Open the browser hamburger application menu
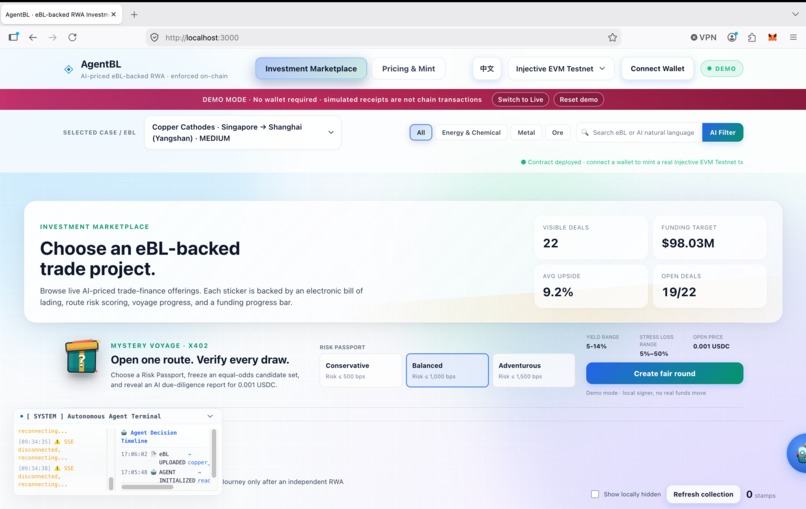Image resolution: width=806 pixels, height=509 pixels. (793, 38)
